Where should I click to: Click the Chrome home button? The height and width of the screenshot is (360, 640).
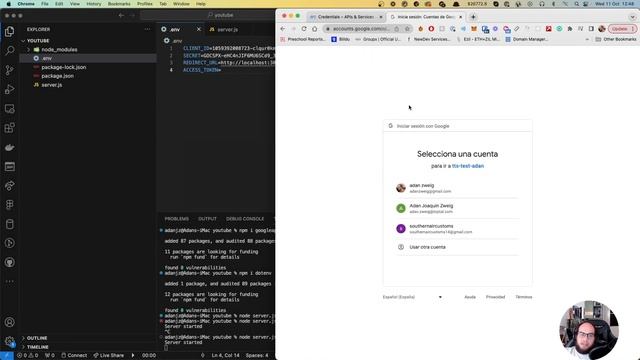coord(314,29)
